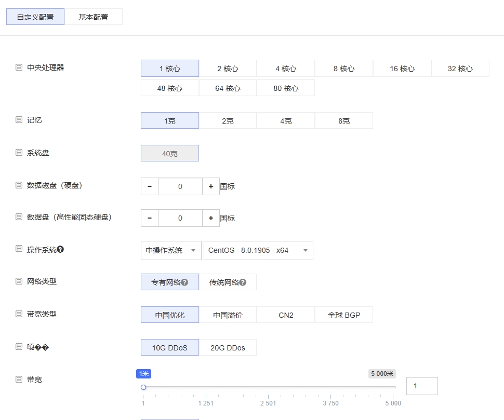Click the list icon beside 系统盘
Viewport: 504px width, 420px height.
19,152
